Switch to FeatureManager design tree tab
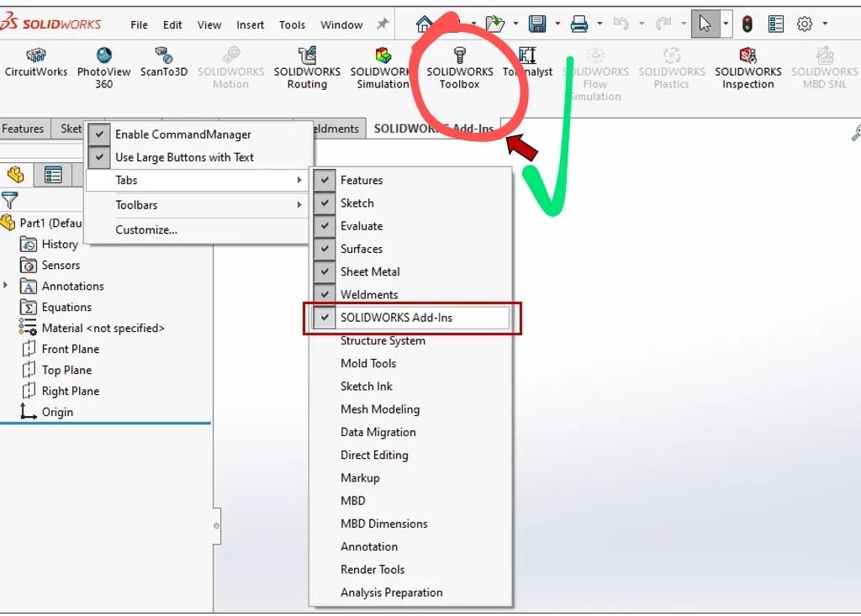This screenshot has width=861, height=616. coord(16,175)
